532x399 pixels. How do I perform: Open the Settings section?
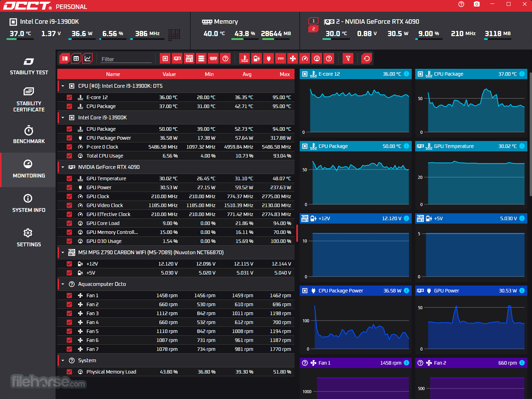(x=28, y=238)
